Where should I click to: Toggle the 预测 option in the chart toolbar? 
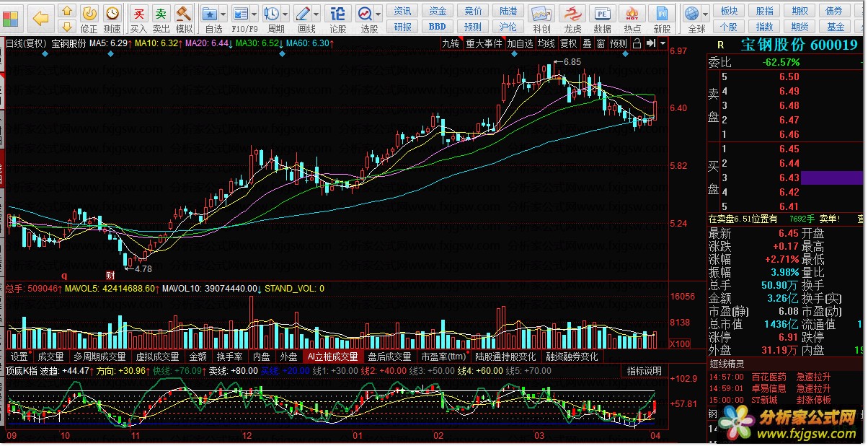(x=619, y=43)
